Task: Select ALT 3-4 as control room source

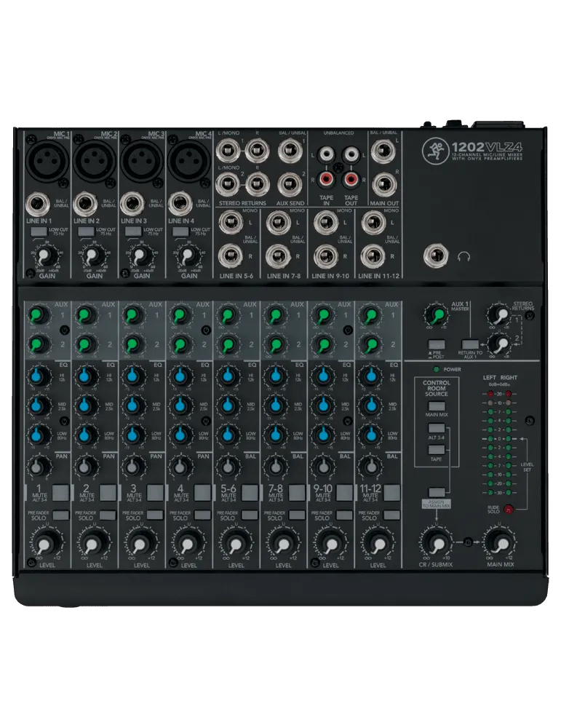Action: point(436,428)
